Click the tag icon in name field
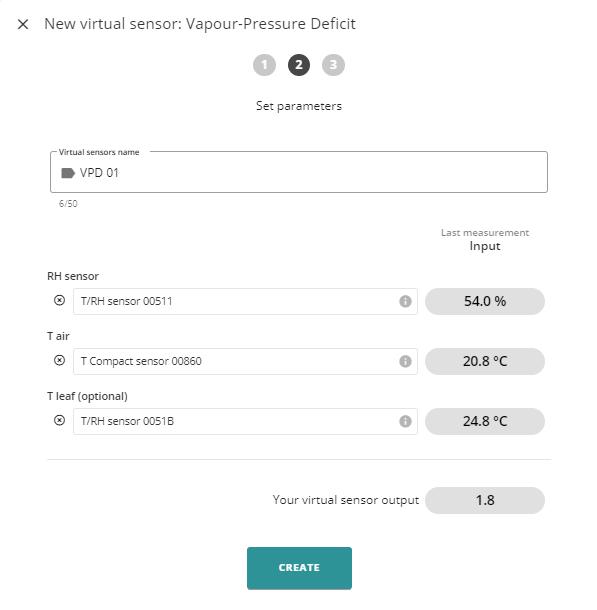 (68, 173)
